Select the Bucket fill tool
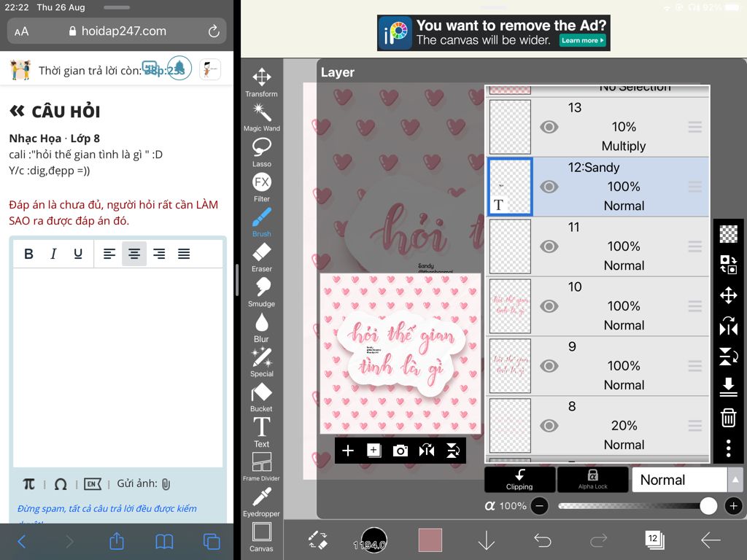This screenshot has width=747, height=560. 262,397
